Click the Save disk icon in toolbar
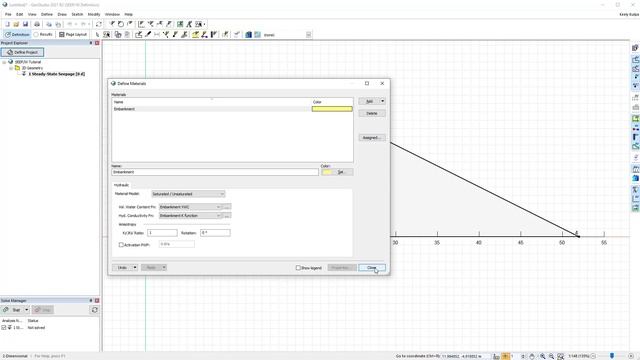The image size is (640, 360). coord(25,24)
